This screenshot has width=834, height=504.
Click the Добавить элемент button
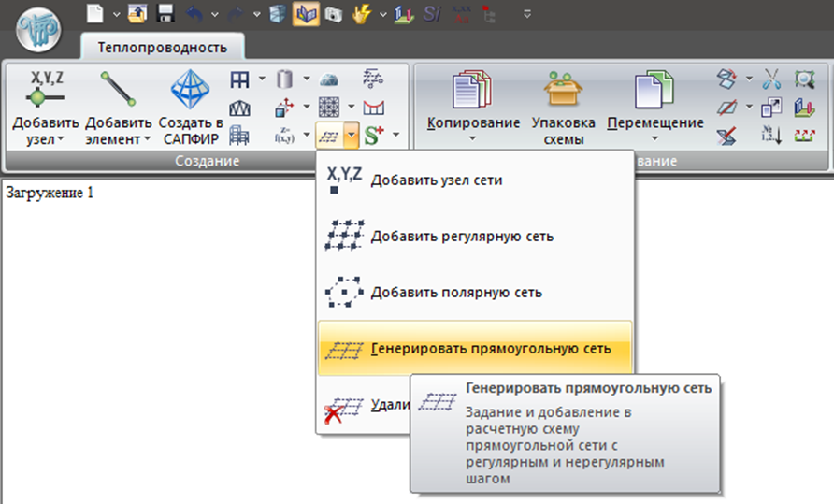(118, 107)
